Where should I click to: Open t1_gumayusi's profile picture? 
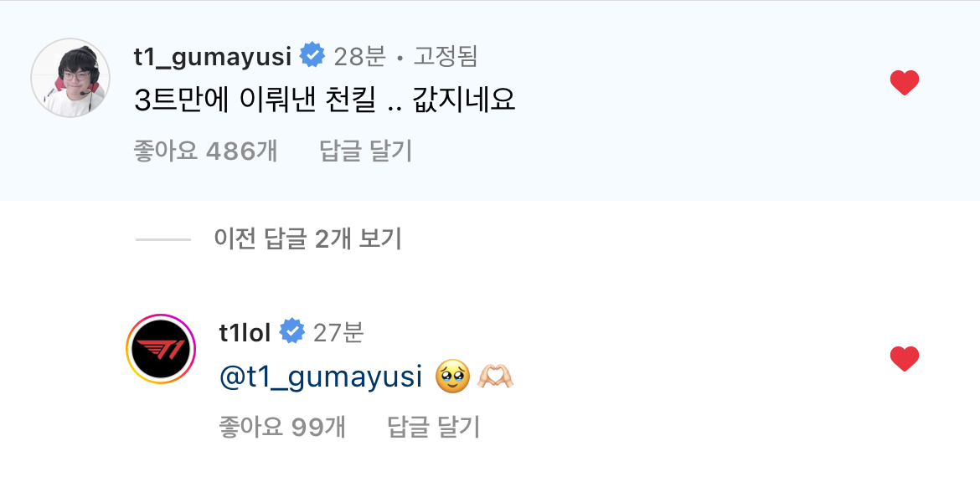coord(70,78)
